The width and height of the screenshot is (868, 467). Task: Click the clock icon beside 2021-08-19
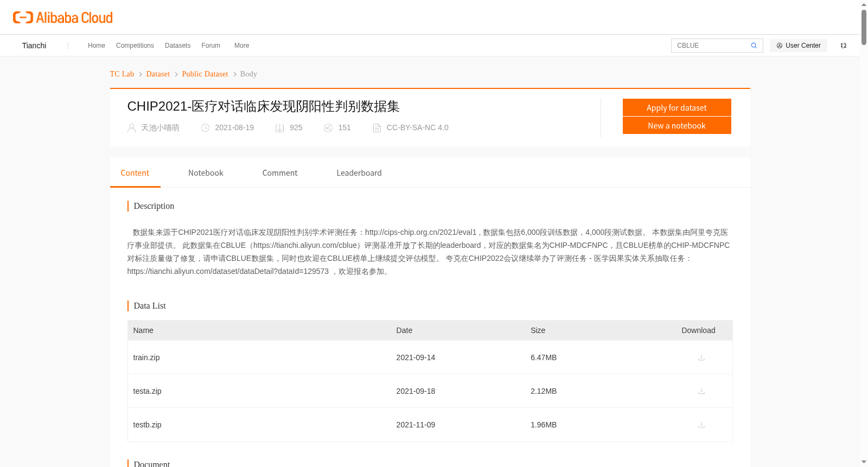205,128
